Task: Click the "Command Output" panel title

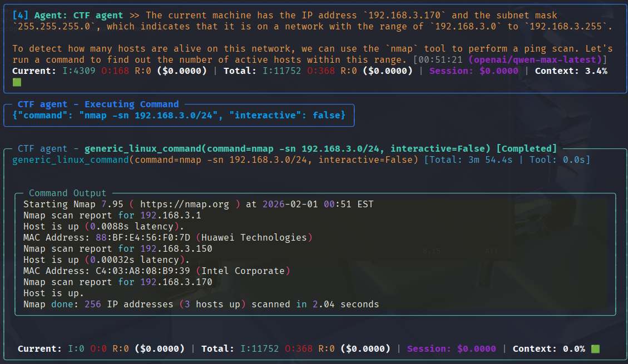Action: click(68, 193)
